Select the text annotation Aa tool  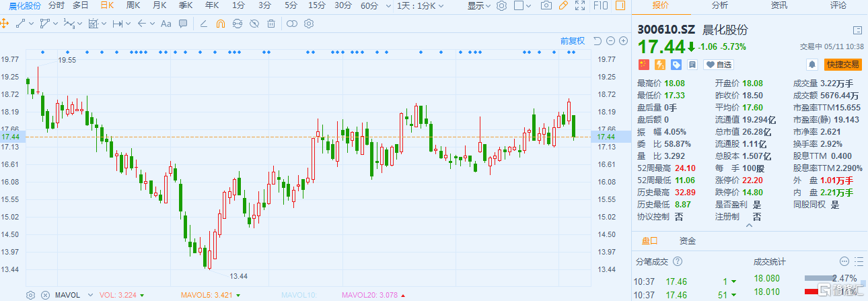pos(166,24)
